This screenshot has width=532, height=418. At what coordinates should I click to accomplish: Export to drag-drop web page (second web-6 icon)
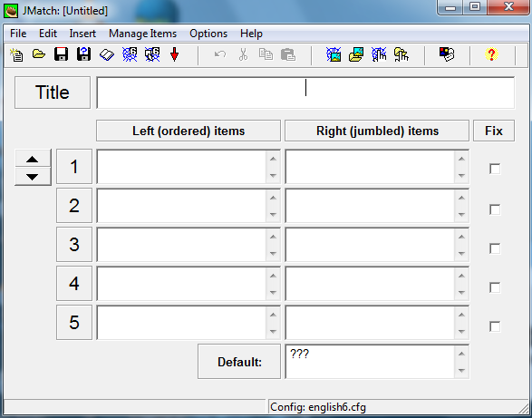152,54
